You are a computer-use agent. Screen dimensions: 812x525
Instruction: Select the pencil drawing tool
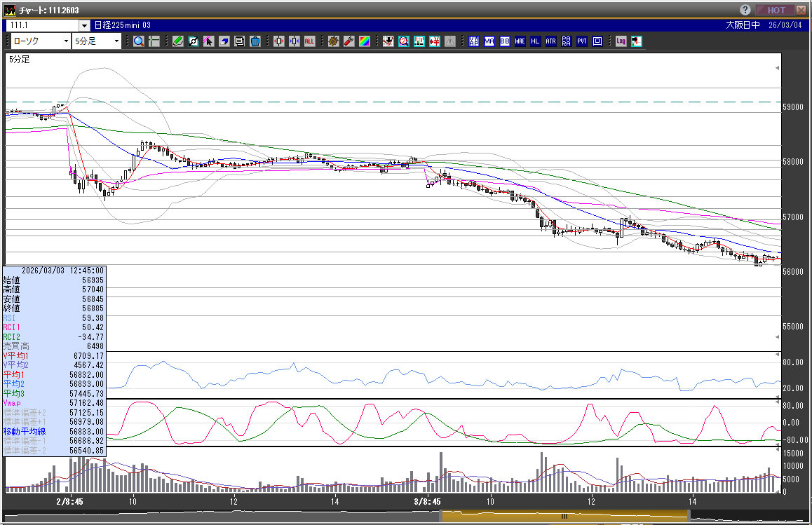(178, 41)
